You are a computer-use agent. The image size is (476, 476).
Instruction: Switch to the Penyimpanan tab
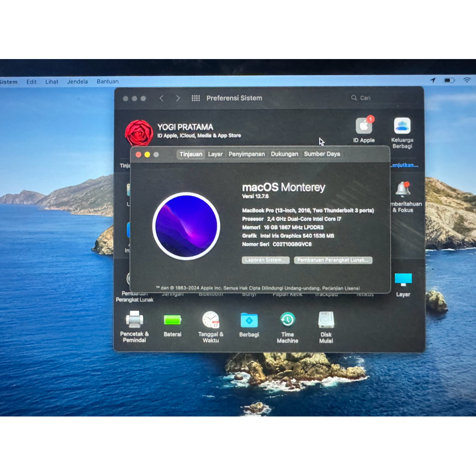[247, 153]
